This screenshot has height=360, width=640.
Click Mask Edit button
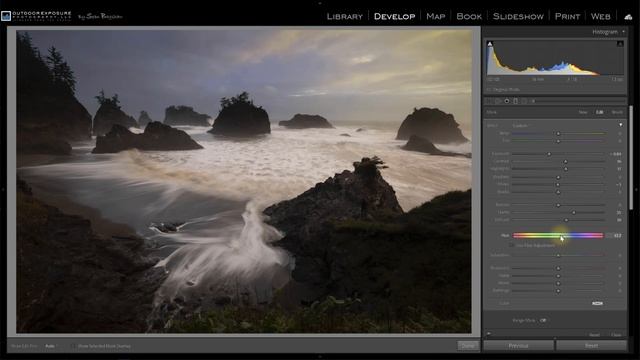(599, 112)
